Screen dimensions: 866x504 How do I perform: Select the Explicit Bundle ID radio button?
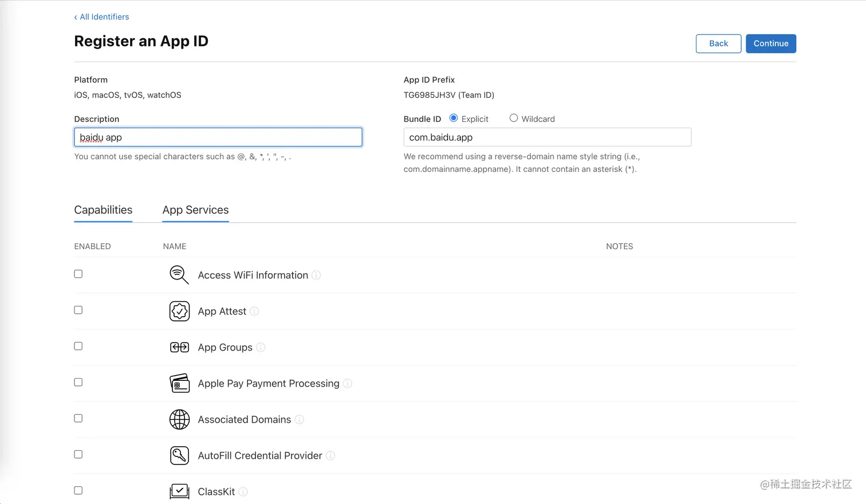point(454,118)
